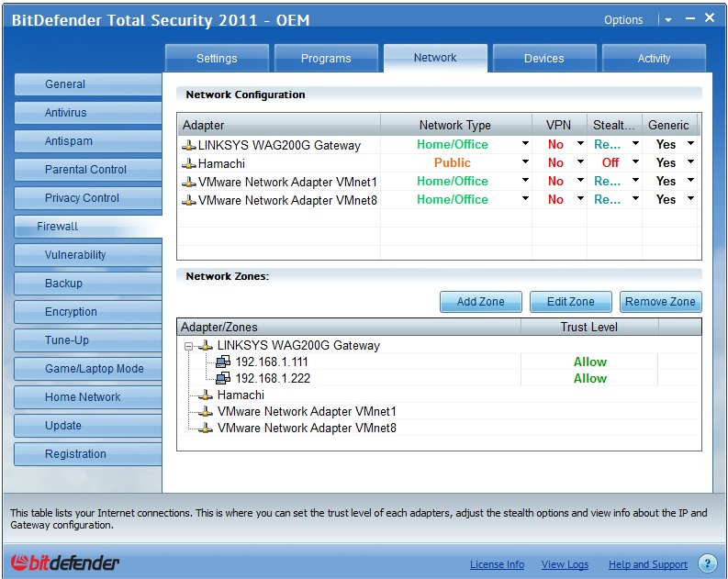Screen dimensions: 728x579
Task: Open Game/Laptop Mode section
Action: [88, 368]
